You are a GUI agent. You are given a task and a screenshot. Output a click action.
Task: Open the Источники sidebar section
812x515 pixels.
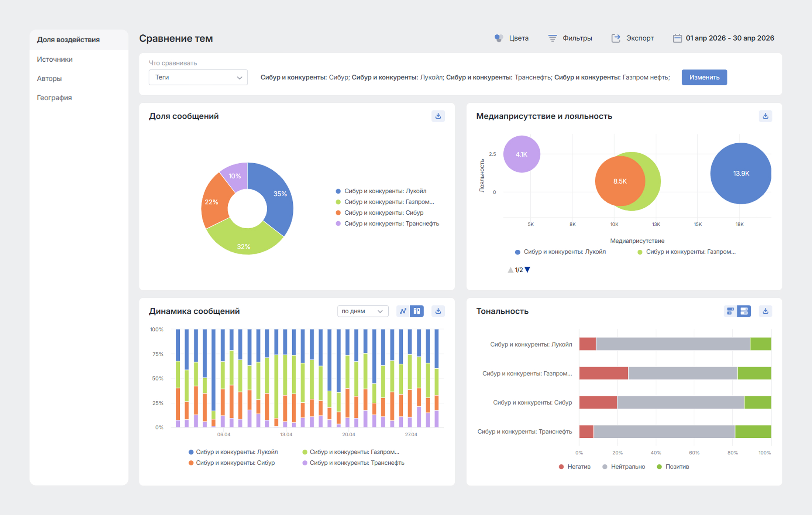click(55, 59)
